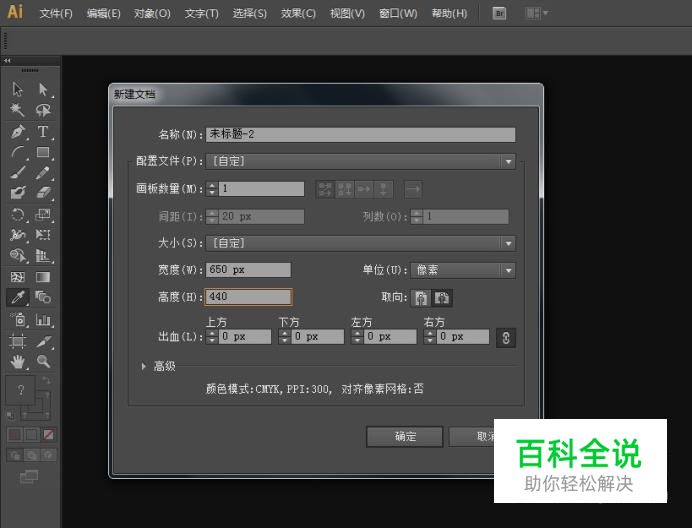Select the Zoom magnifier tool
Screen dimensions: 692x528
(x=43, y=362)
